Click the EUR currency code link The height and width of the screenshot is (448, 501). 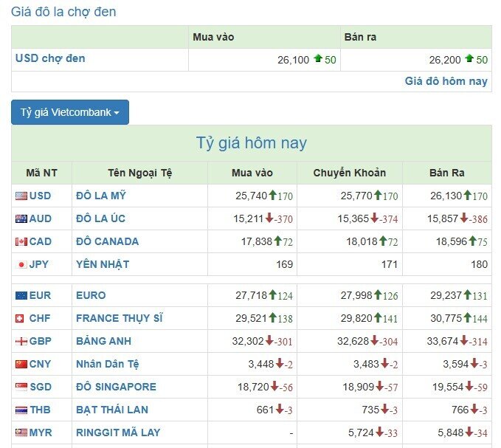coord(40,295)
